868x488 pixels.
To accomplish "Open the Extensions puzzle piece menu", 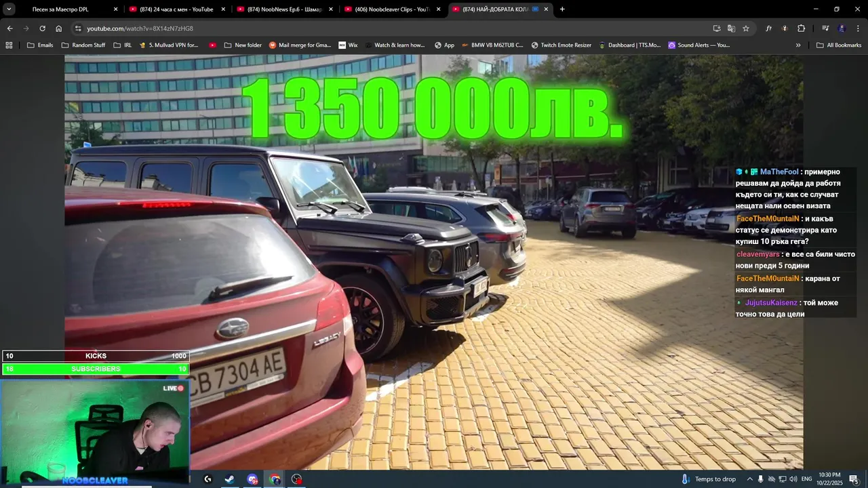I will click(x=801, y=28).
